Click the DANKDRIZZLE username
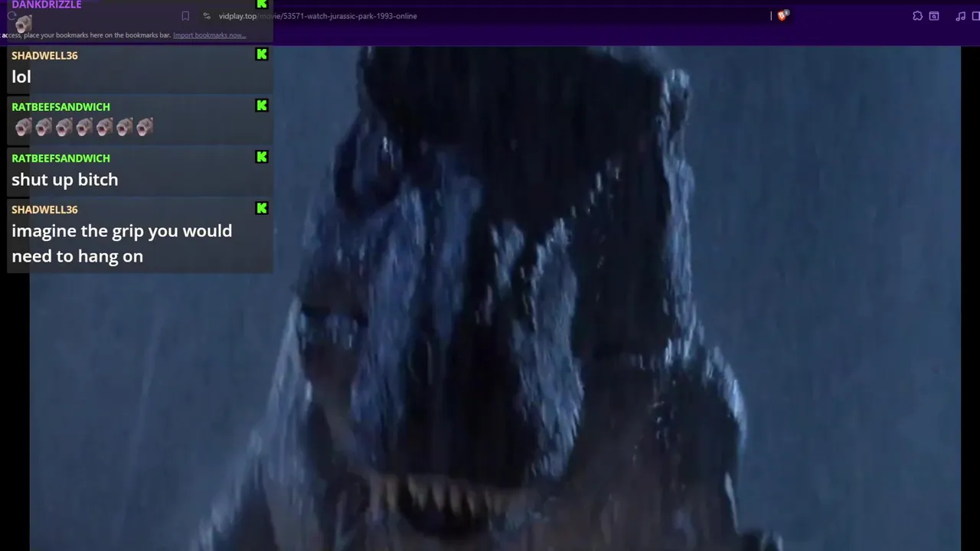This screenshot has width=980, height=551. tap(46, 5)
